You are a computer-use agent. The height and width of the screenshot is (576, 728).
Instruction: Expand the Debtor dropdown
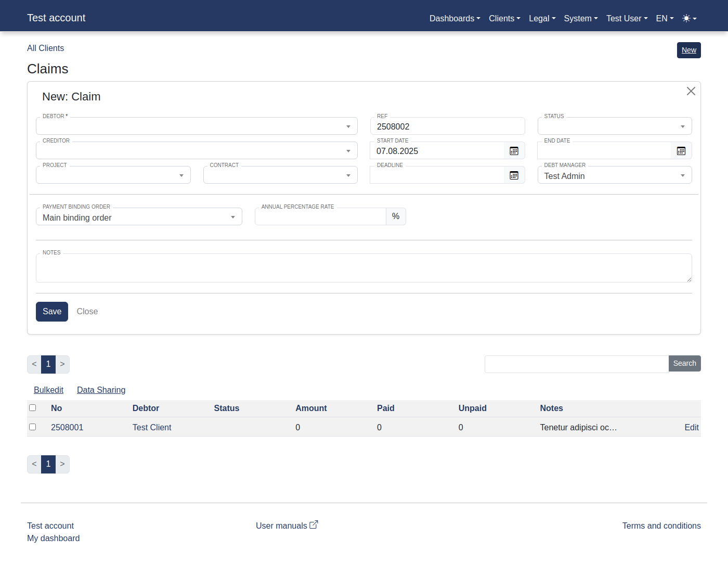pyautogui.click(x=197, y=126)
